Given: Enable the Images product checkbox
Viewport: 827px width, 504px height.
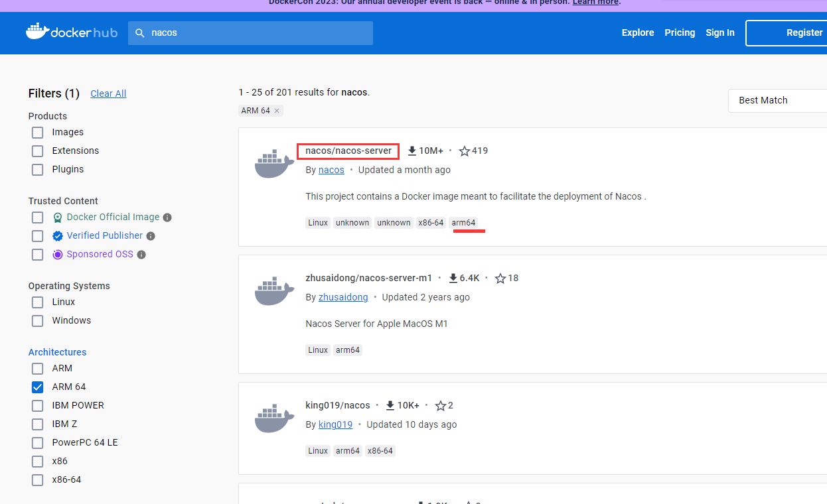Looking at the screenshot, I should 37,133.
